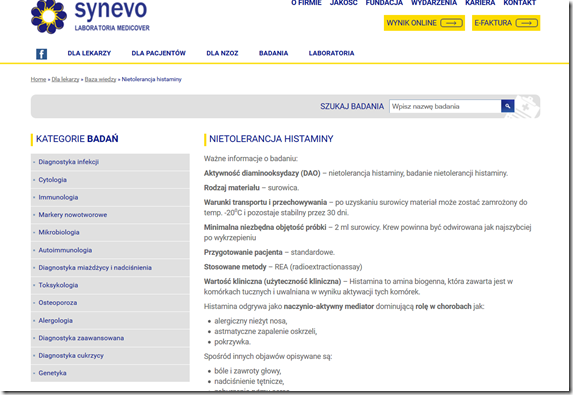Viewport: 573px width, 395px height.
Task: Open KARIERA in top menu
Action: tap(480, 3)
